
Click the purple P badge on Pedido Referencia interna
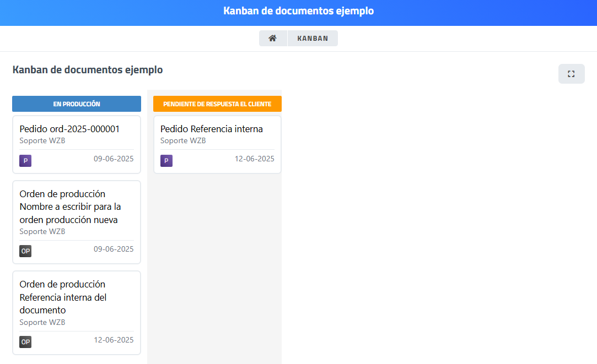pos(166,161)
